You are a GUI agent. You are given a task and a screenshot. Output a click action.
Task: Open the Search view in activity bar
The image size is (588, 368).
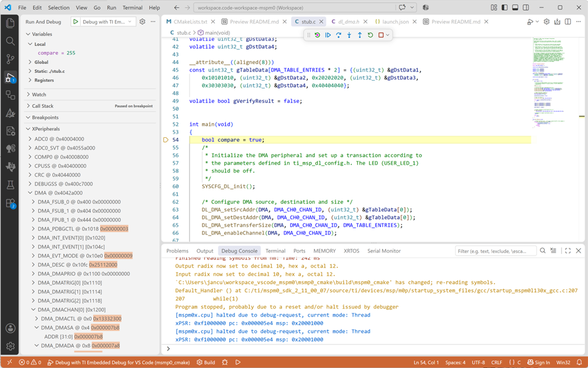tap(10, 41)
